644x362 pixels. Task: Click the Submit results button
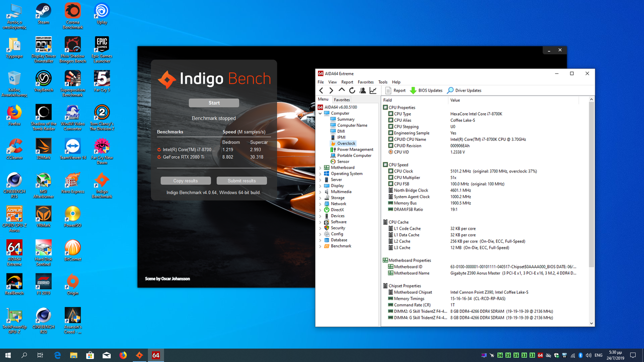tap(242, 180)
